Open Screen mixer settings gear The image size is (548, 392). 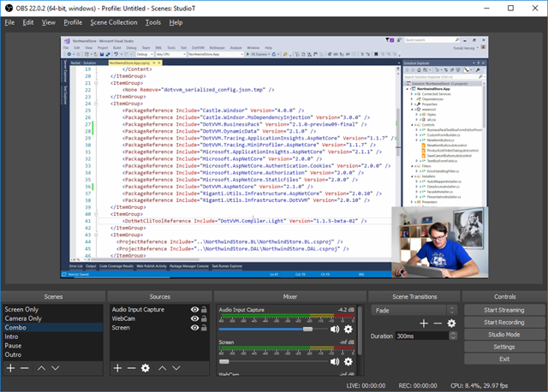click(x=348, y=361)
